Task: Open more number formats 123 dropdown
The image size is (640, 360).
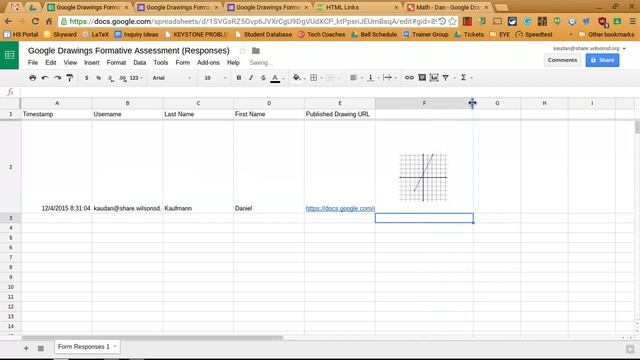Action: [136, 78]
